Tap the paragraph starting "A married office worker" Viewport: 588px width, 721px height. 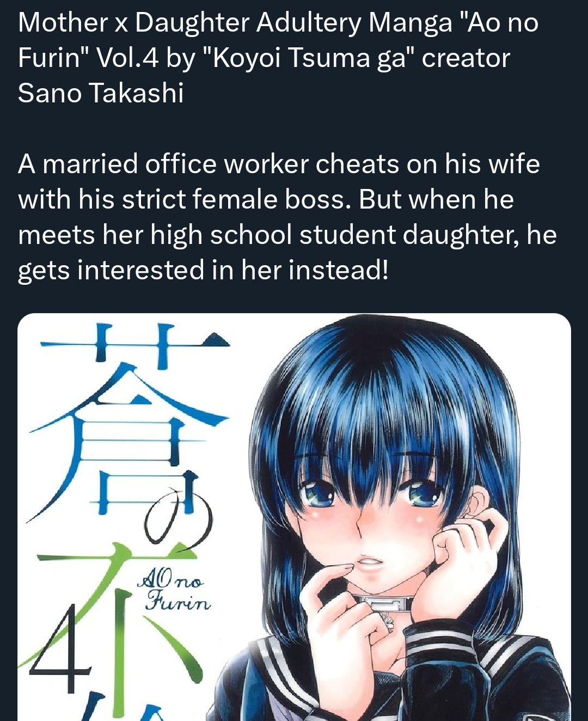(x=287, y=217)
